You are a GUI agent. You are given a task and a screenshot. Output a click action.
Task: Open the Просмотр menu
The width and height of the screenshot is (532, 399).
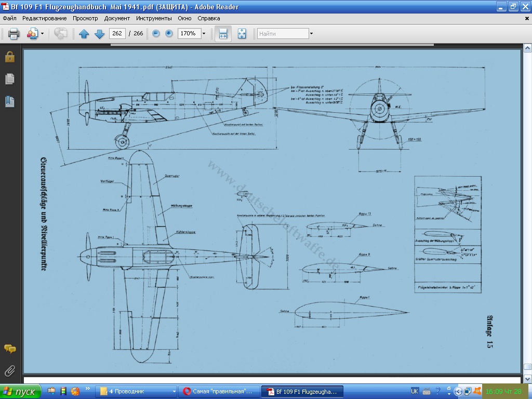point(85,18)
